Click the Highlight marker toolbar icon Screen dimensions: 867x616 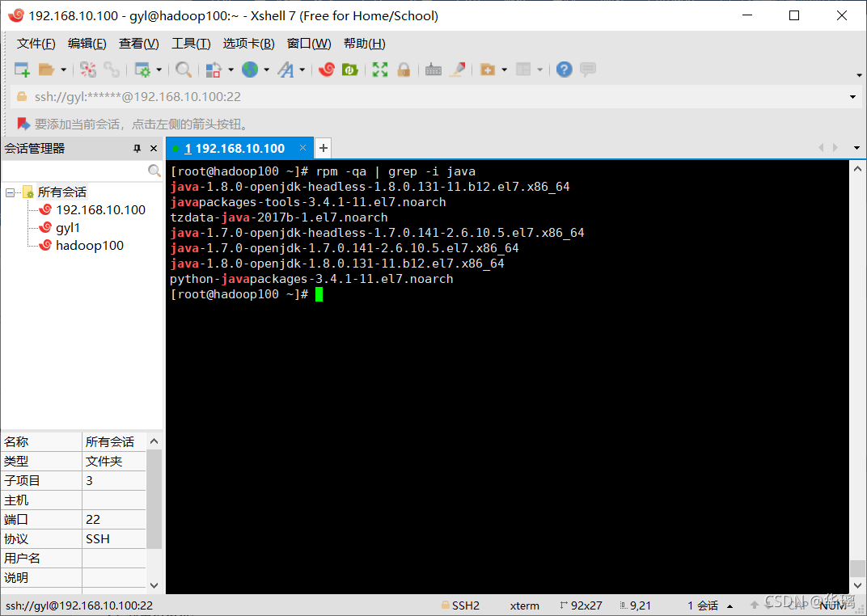click(458, 70)
